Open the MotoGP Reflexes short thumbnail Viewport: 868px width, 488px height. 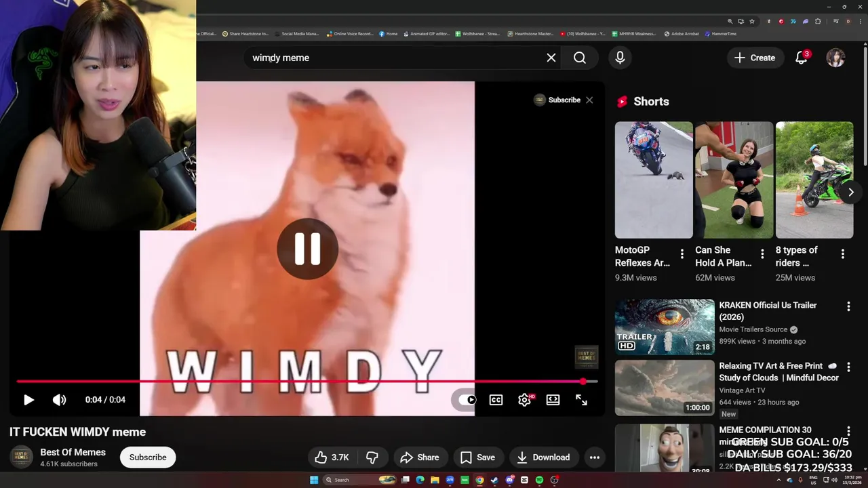pos(654,180)
